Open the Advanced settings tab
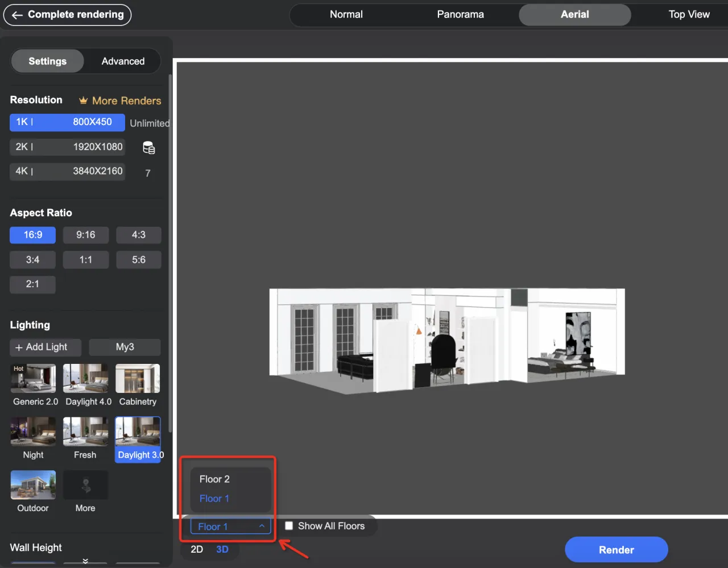Screen dimensions: 728x568 [x=123, y=61]
